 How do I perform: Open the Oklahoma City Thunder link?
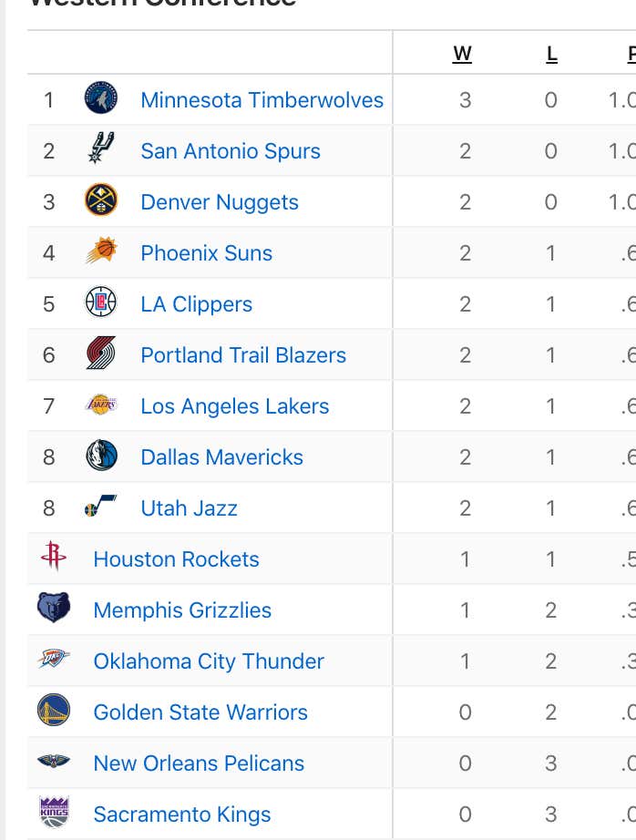[x=209, y=661]
